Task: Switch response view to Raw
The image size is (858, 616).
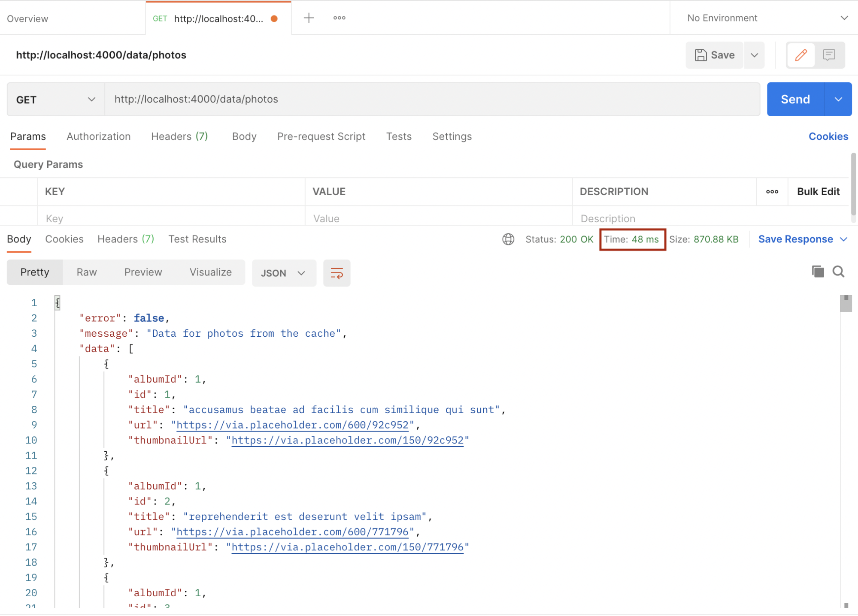Action: pyautogui.click(x=86, y=272)
